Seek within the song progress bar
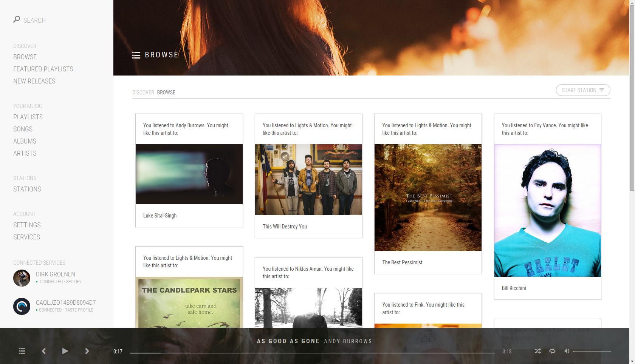 312,353
